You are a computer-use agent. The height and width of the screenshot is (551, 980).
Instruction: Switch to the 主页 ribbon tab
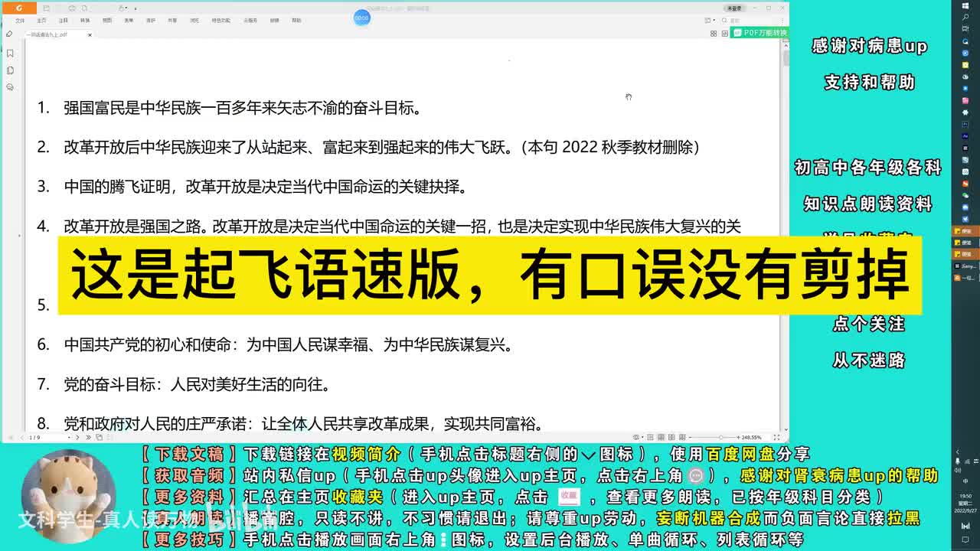point(42,21)
